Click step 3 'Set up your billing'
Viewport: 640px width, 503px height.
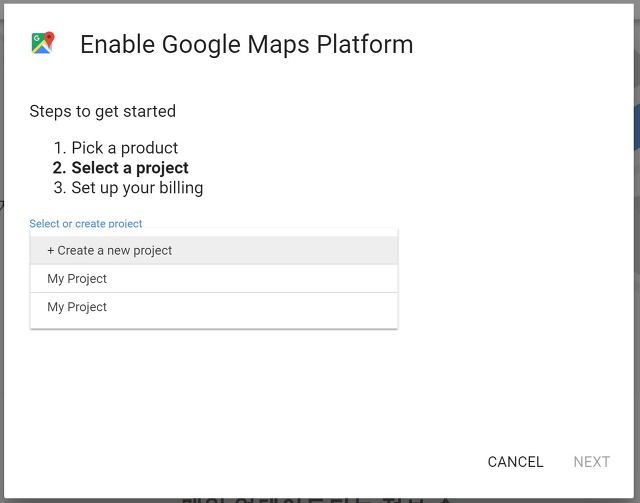coord(137,188)
